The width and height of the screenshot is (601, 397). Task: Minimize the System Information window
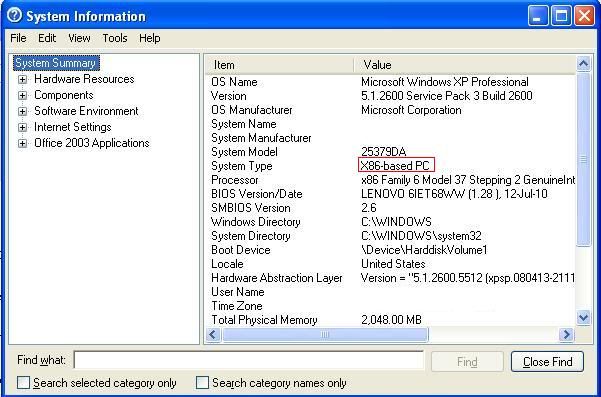[537, 16]
